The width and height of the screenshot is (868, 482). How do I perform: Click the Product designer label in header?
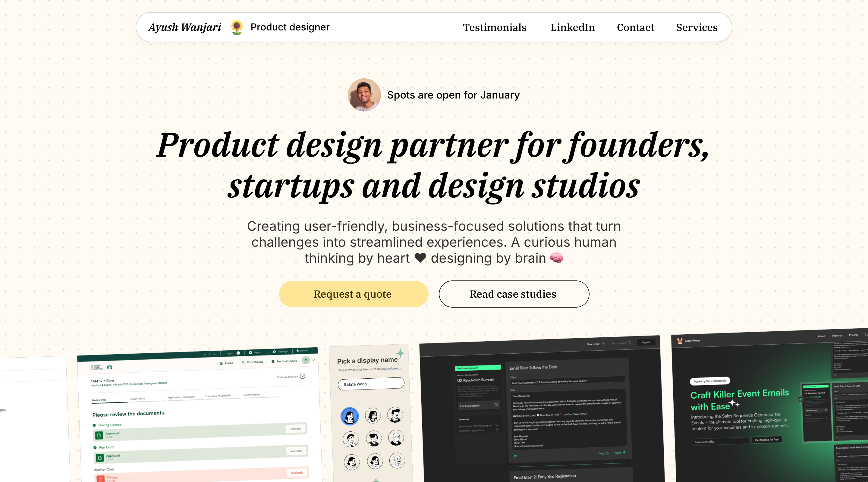[x=290, y=27]
